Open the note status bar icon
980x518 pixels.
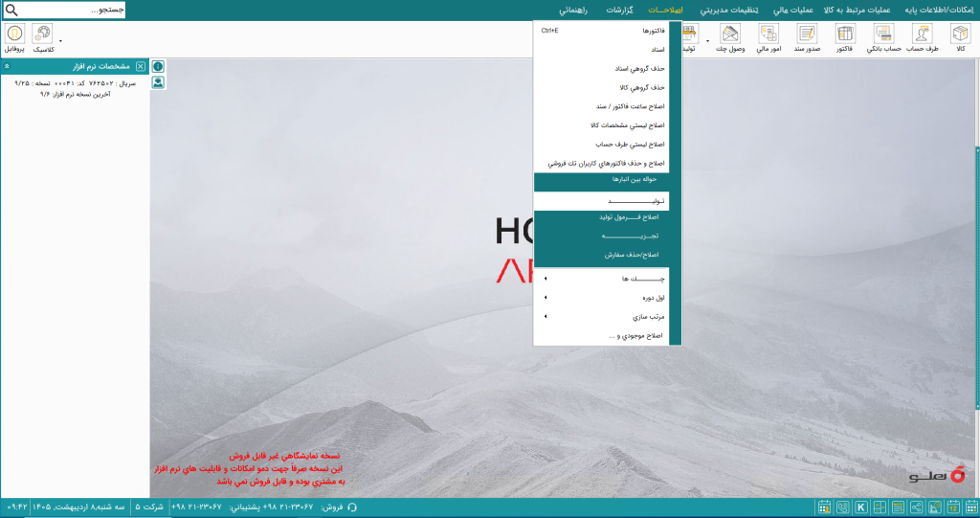pos(898,507)
